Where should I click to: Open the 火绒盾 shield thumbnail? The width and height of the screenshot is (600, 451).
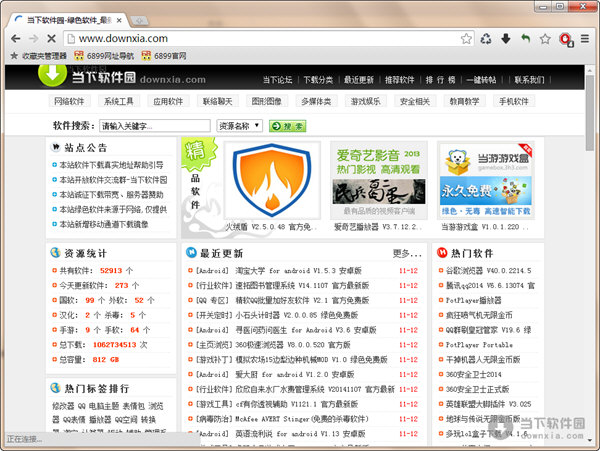(272, 180)
